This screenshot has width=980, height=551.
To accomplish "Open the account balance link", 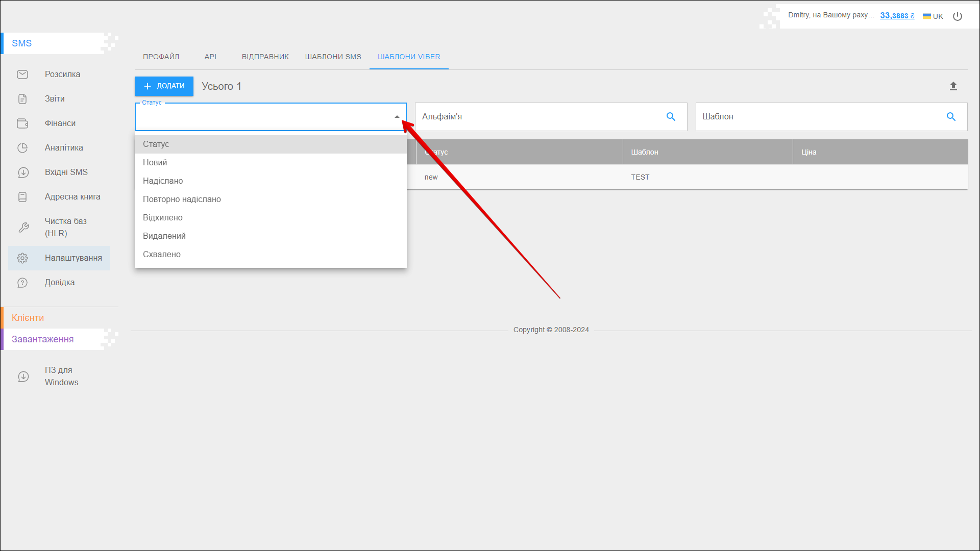I will 897,16.
